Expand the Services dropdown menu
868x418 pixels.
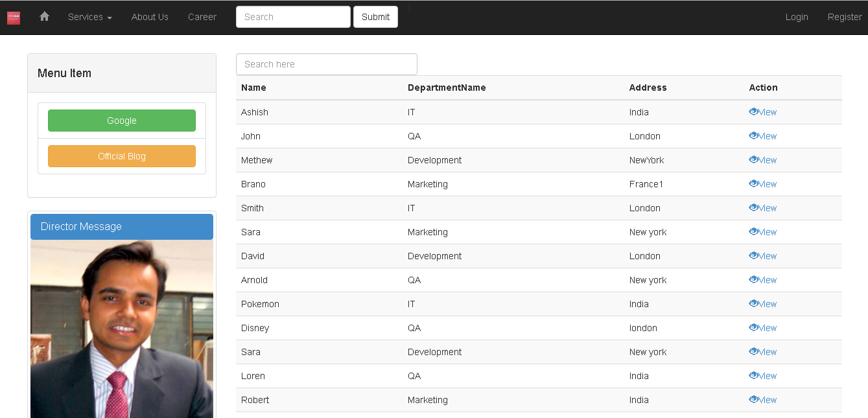[x=89, y=17]
